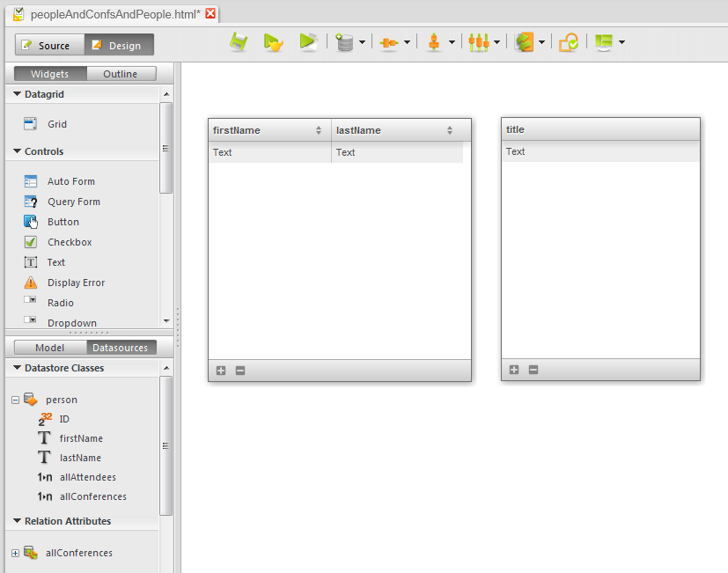The image size is (728, 573).
Task: Open the database toolbar dropdown arrow
Action: (362, 42)
